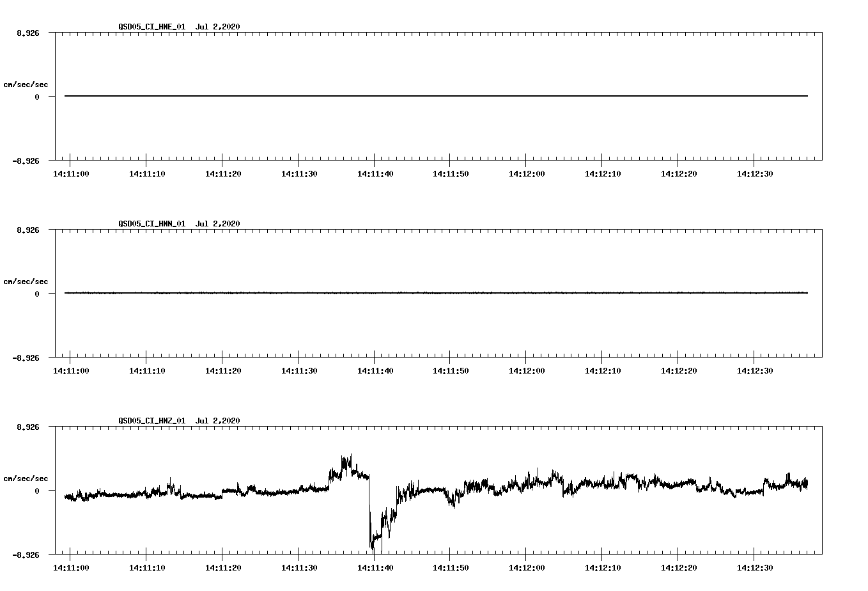Screen dimensions: 868x591
Task: Click the 0 axis value of HNZ plot
Action: point(37,491)
